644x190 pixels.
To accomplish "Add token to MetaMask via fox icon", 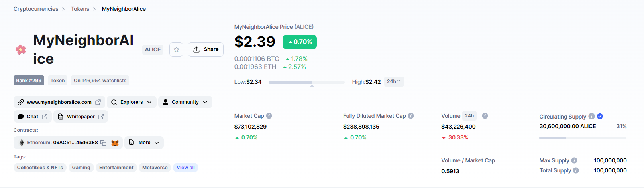I will [x=115, y=143].
